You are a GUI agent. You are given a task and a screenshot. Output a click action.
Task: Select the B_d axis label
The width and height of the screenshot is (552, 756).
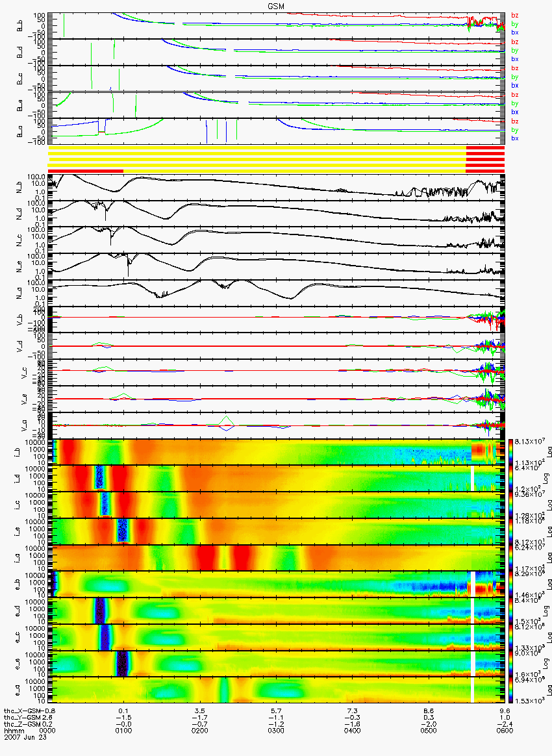point(20,52)
